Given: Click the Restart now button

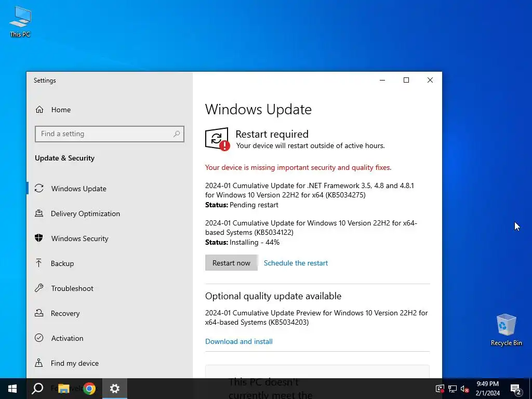Looking at the screenshot, I should 231,262.
